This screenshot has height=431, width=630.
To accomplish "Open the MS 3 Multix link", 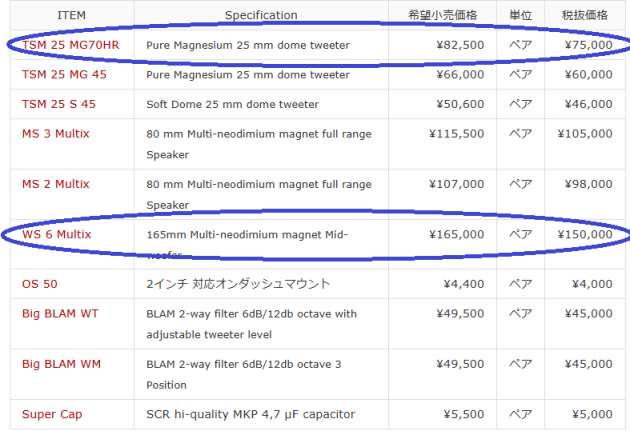I will 56,134.
